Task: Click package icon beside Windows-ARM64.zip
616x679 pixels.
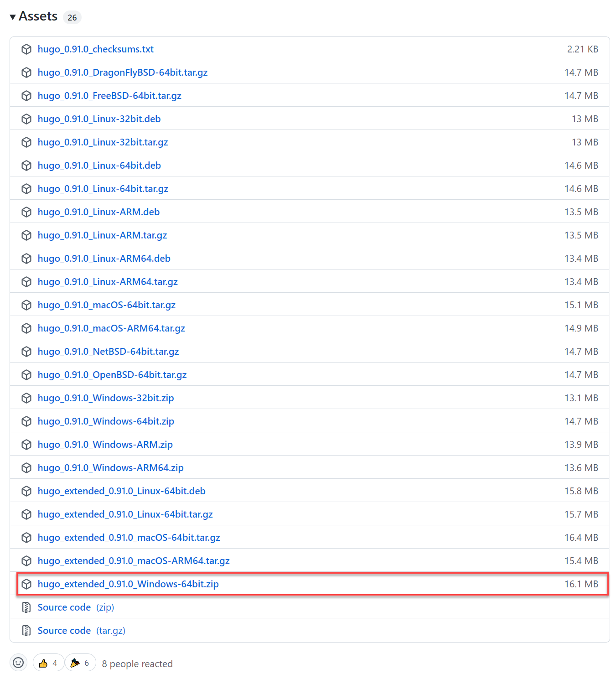Action: (x=26, y=467)
